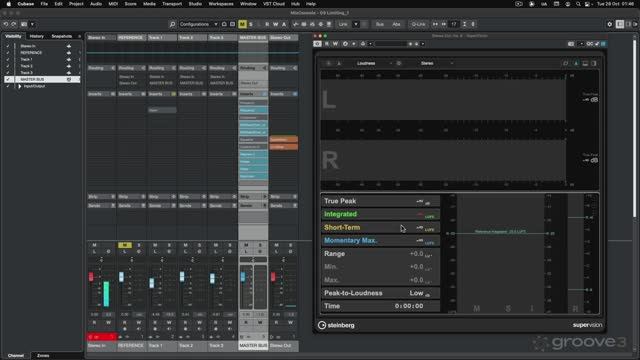Toggle the left zone panel layout icon

pyautogui.click(x=620, y=24)
